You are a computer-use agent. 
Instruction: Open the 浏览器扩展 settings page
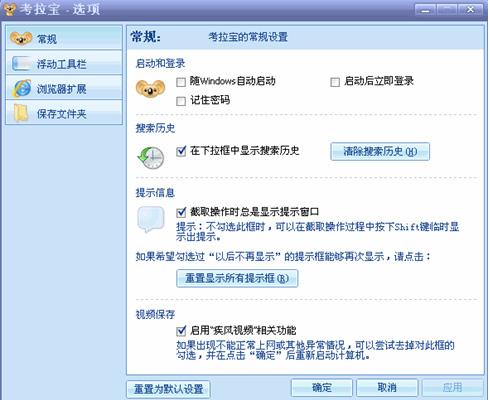point(64,88)
